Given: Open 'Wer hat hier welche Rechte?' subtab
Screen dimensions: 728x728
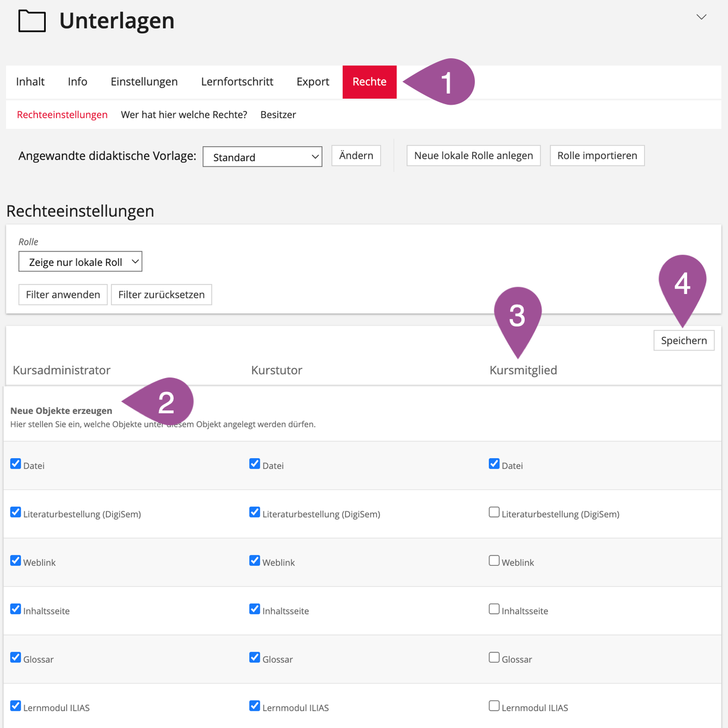Looking at the screenshot, I should (x=184, y=115).
